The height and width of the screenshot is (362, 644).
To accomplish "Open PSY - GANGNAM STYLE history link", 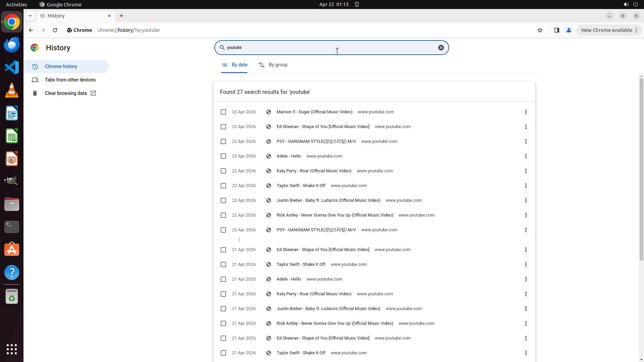I will click(x=316, y=141).
